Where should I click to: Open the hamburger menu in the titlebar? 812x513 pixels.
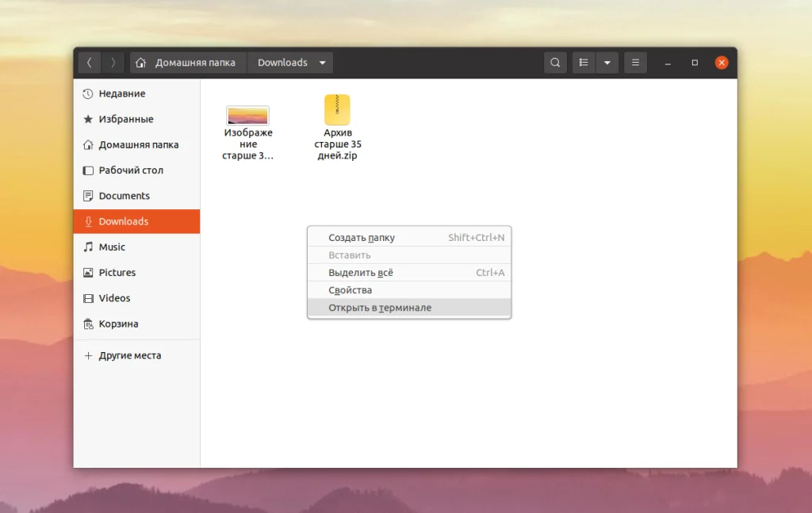click(635, 62)
